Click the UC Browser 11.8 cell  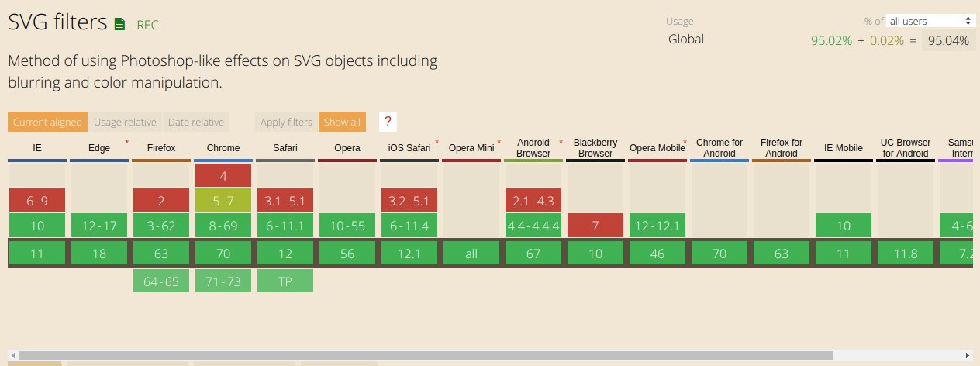point(906,254)
